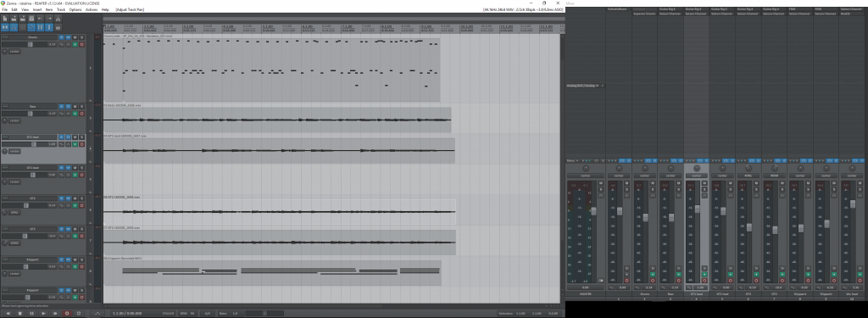Click Bass track name field
This screenshot has width=868, height=318.
click(x=33, y=106)
